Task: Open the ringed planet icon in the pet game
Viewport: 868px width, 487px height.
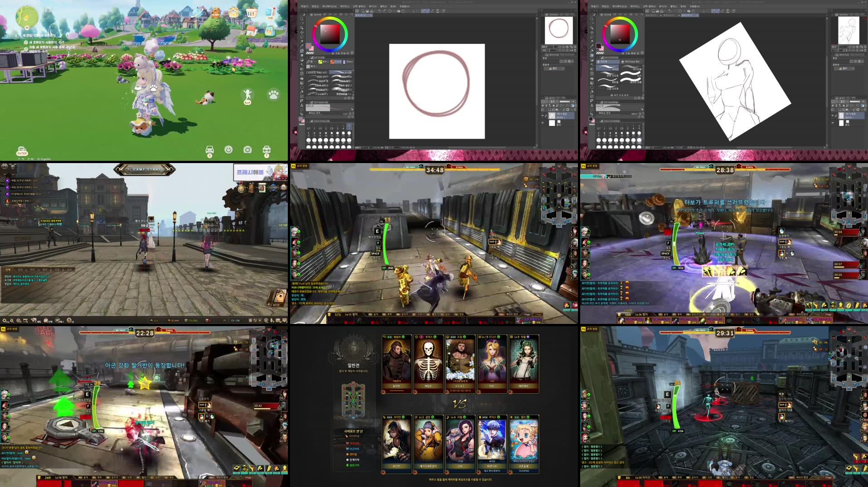Action: pos(198,13)
